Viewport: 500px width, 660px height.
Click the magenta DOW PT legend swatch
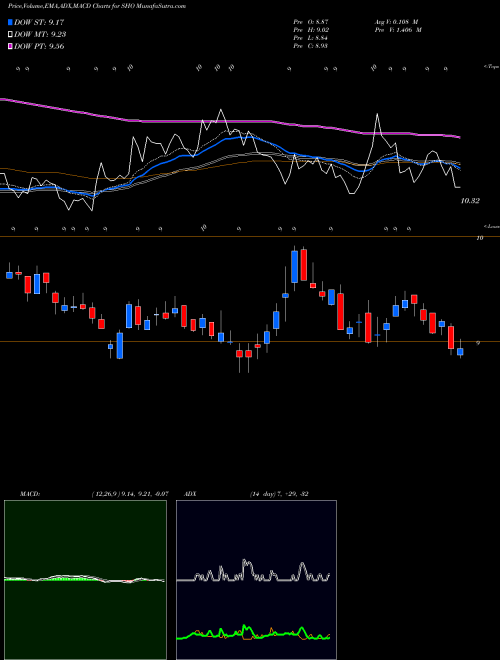[10, 46]
